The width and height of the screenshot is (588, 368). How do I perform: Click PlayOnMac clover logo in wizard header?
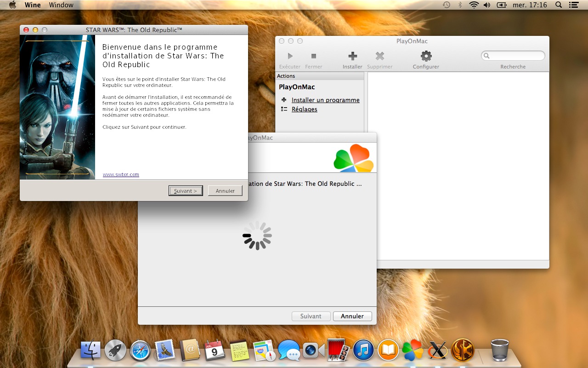[x=354, y=158]
